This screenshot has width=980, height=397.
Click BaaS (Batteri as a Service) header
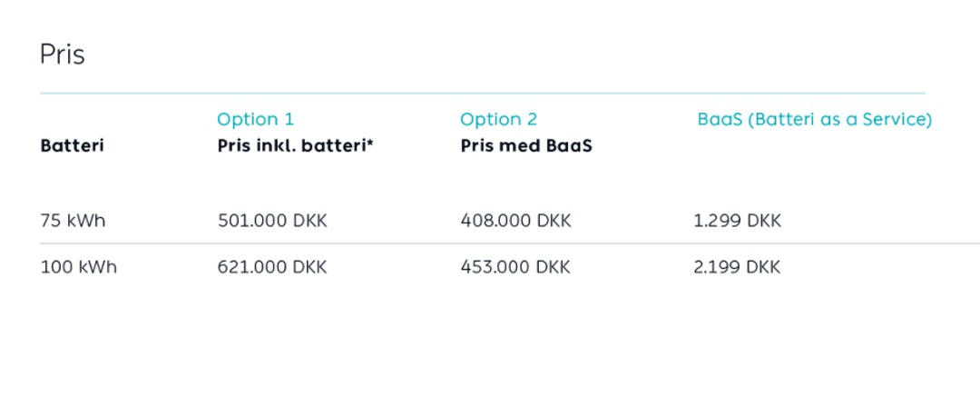click(x=814, y=119)
